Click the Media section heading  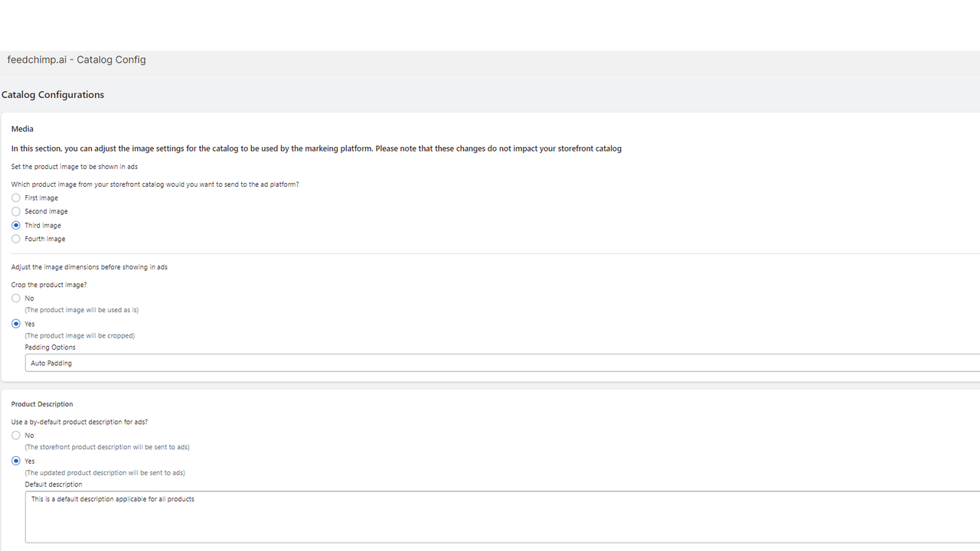click(22, 129)
